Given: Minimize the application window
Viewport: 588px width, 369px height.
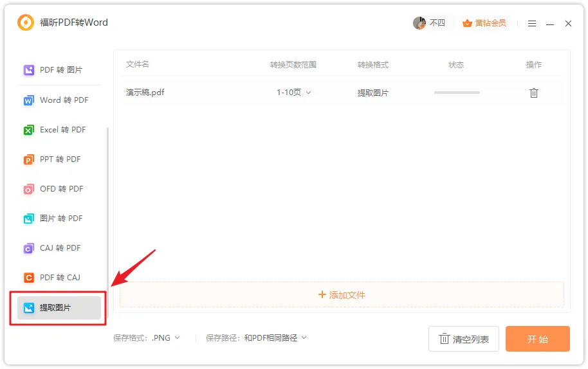Looking at the screenshot, I should pyautogui.click(x=550, y=24).
